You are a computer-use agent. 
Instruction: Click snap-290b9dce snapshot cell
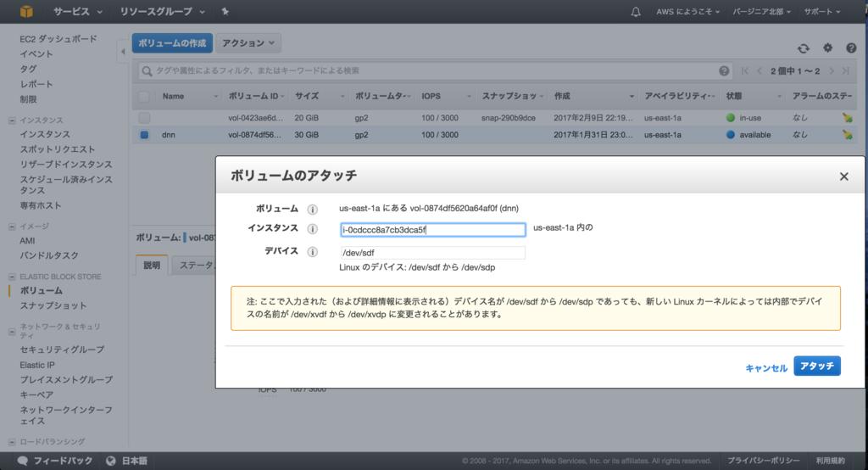(509, 118)
